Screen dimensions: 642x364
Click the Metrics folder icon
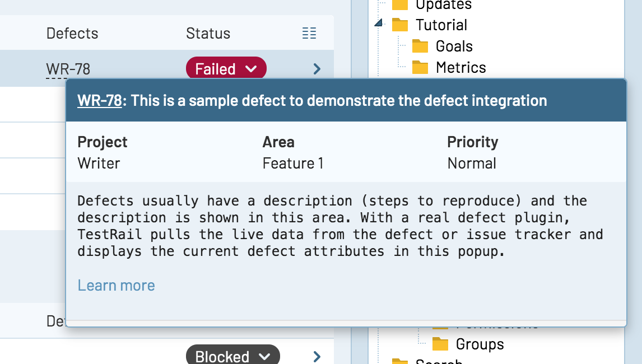pyautogui.click(x=420, y=67)
